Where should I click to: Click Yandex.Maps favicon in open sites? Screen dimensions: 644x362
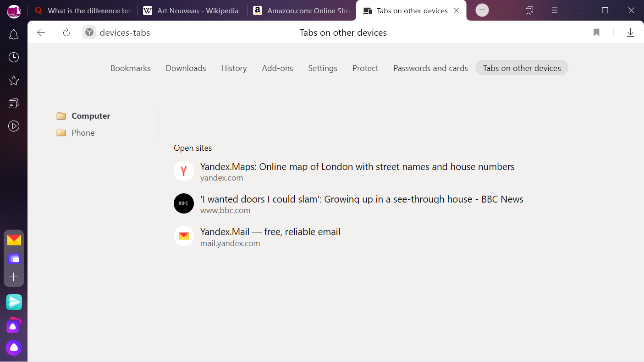184,171
